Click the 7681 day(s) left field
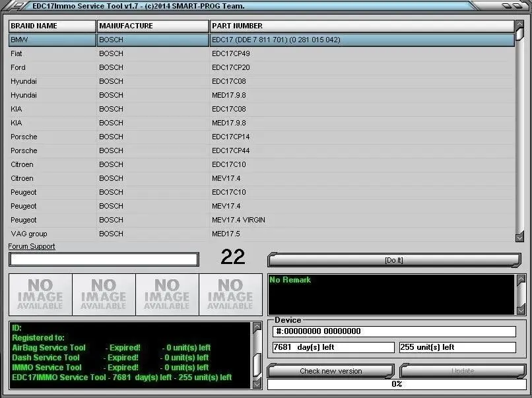Image resolution: width=532 pixels, height=398 pixels. point(333,347)
